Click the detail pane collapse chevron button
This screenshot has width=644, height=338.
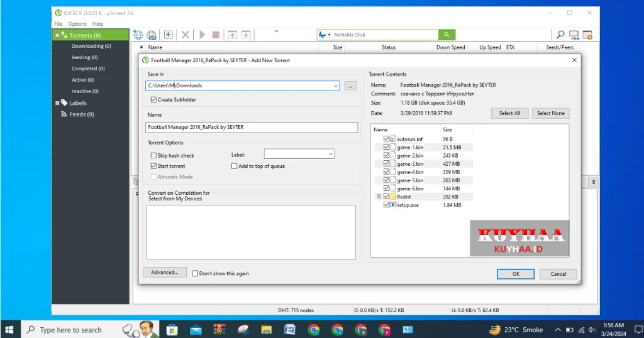[593, 182]
